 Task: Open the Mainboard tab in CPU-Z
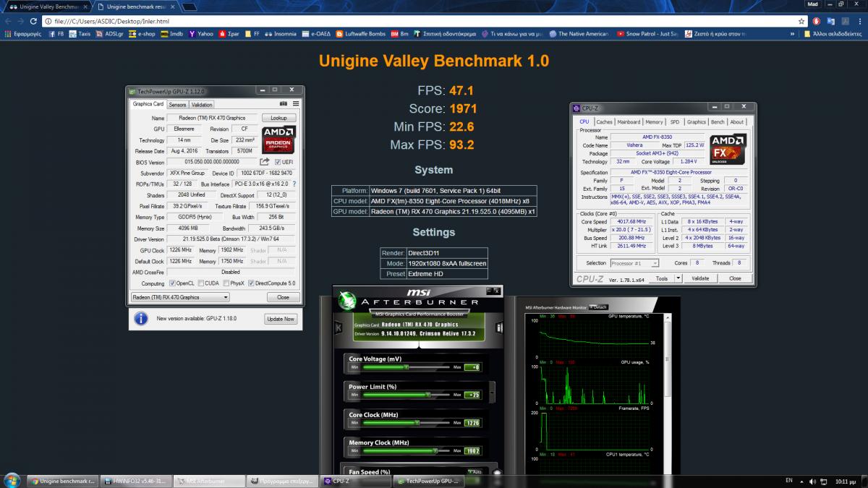(629, 122)
